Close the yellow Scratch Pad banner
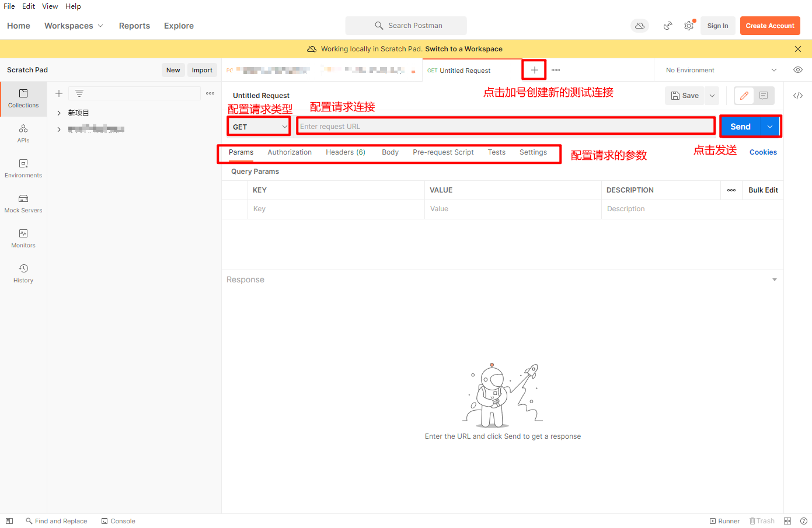This screenshot has width=812, height=528. (798, 49)
